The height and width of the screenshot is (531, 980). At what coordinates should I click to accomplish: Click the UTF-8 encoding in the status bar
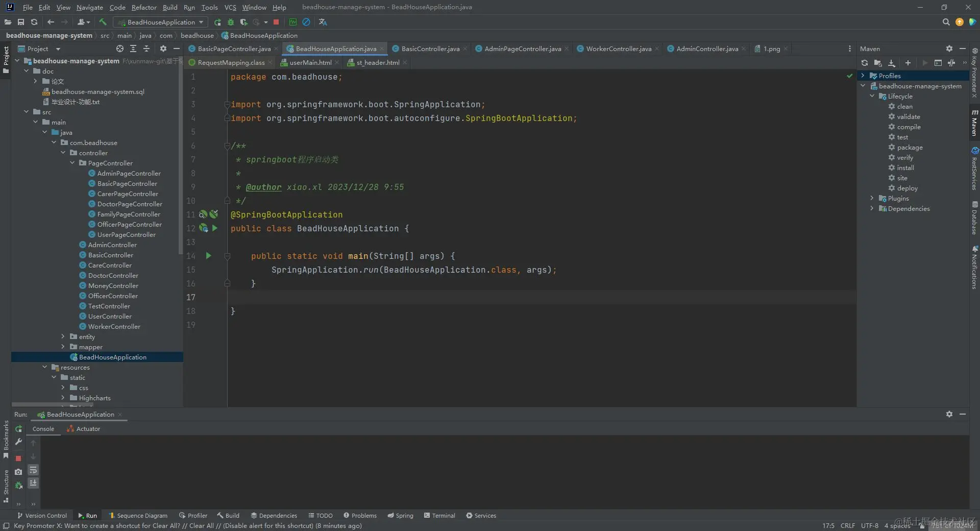869,526
